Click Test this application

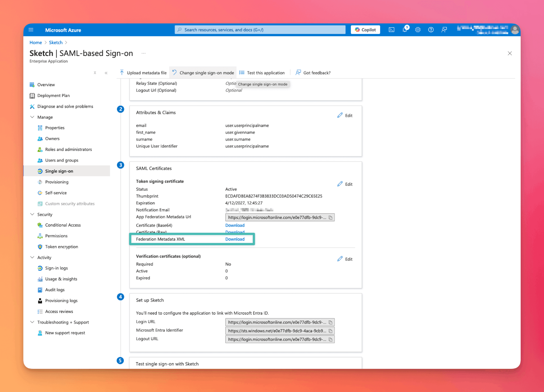262,73
